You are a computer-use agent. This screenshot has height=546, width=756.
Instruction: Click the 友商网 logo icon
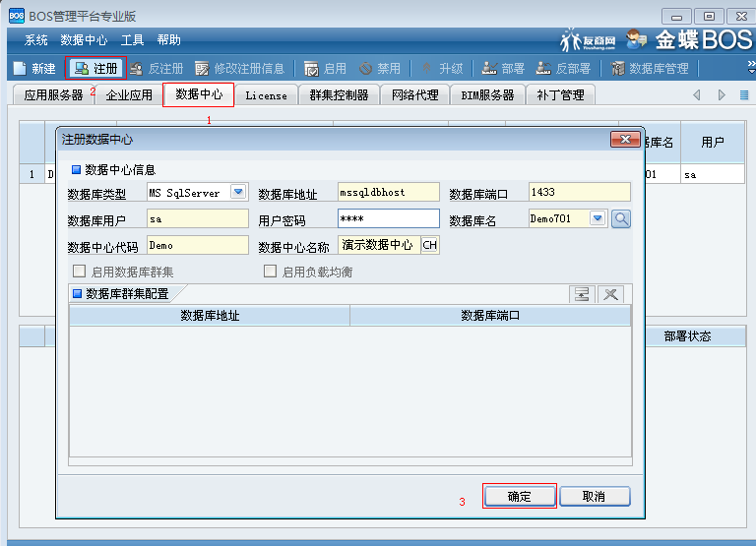[x=588, y=39]
